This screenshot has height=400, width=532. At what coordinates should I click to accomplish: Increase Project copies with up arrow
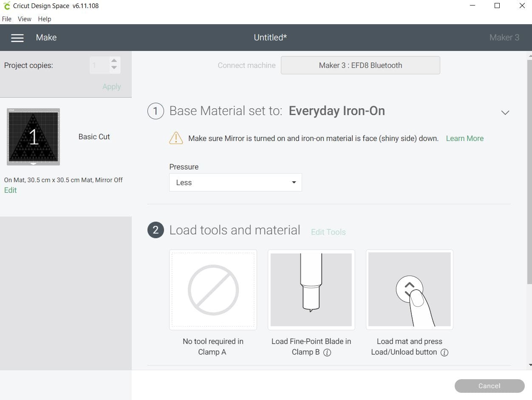coord(114,61)
